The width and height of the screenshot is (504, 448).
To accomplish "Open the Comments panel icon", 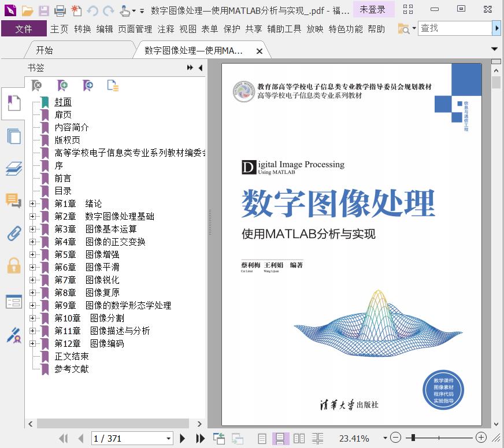I will [x=13, y=201].
